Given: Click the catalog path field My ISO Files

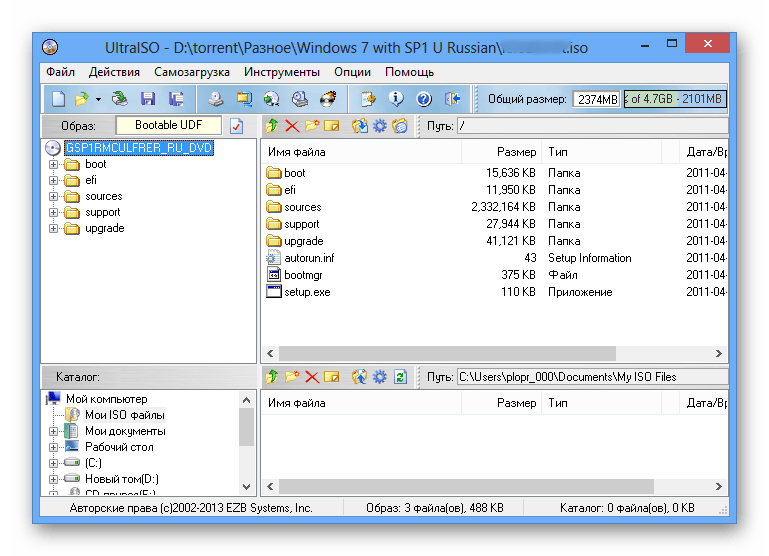Looking at the screenshot, I should [592, 377].
